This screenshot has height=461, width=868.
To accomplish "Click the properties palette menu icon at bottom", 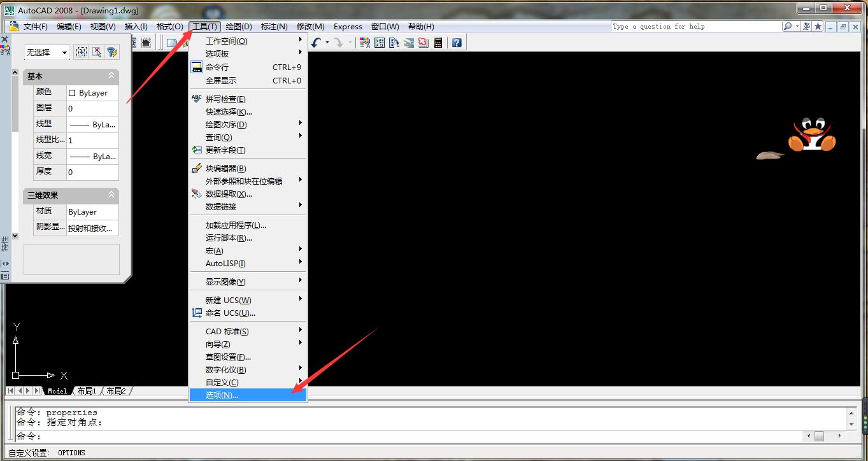I will click(x=5, y=276).
